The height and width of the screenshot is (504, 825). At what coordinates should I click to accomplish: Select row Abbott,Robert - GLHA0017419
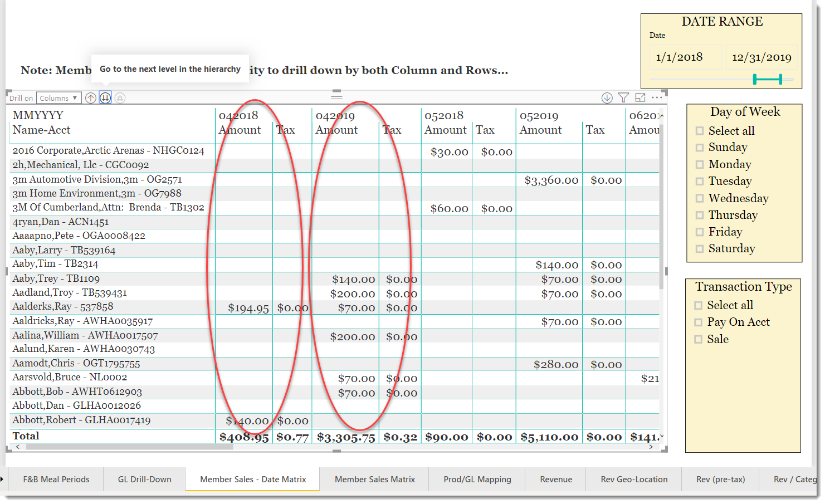(81, 420)
